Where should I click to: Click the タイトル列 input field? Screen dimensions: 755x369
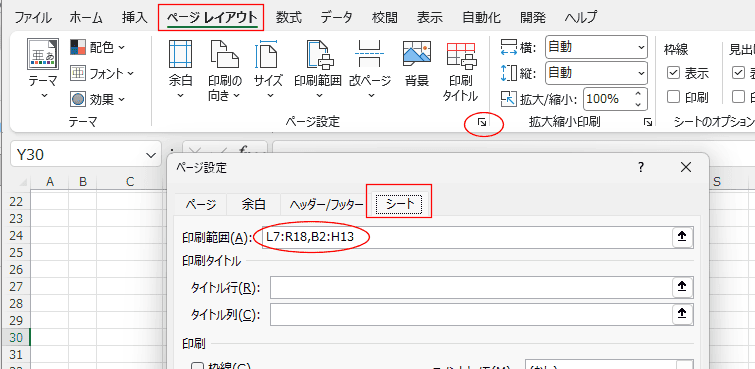470,315
